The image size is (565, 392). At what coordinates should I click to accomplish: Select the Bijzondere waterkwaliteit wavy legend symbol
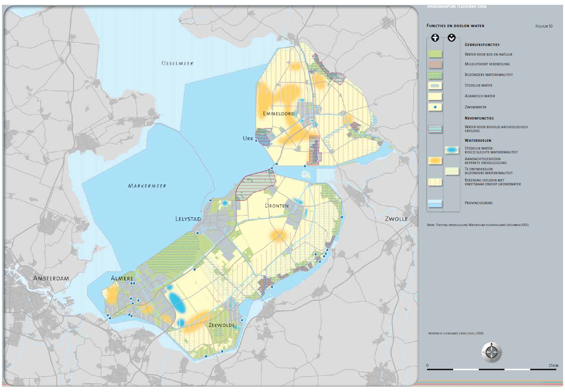(435, 75)
